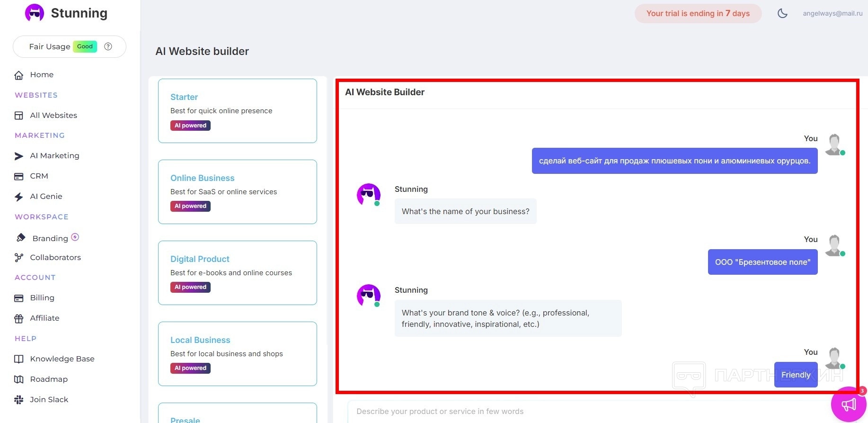Click the trial ending in 7 days banner
The width and height of the screenshot is (868, 423).
(698, 13)
